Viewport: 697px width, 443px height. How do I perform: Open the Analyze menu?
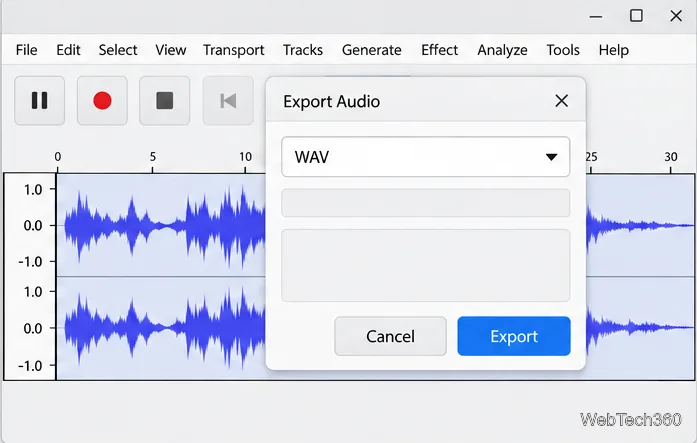tap(502, 50)
